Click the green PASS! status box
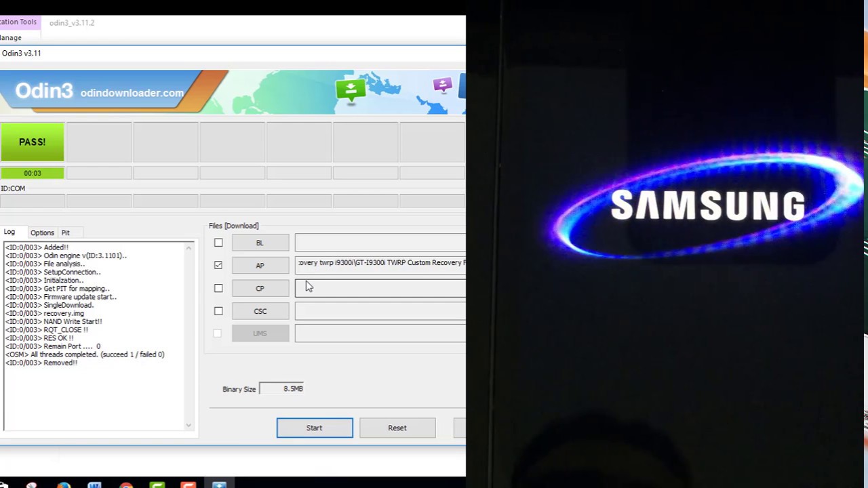The height and width of the screenshot is (488, 868). tap(32, 142)
